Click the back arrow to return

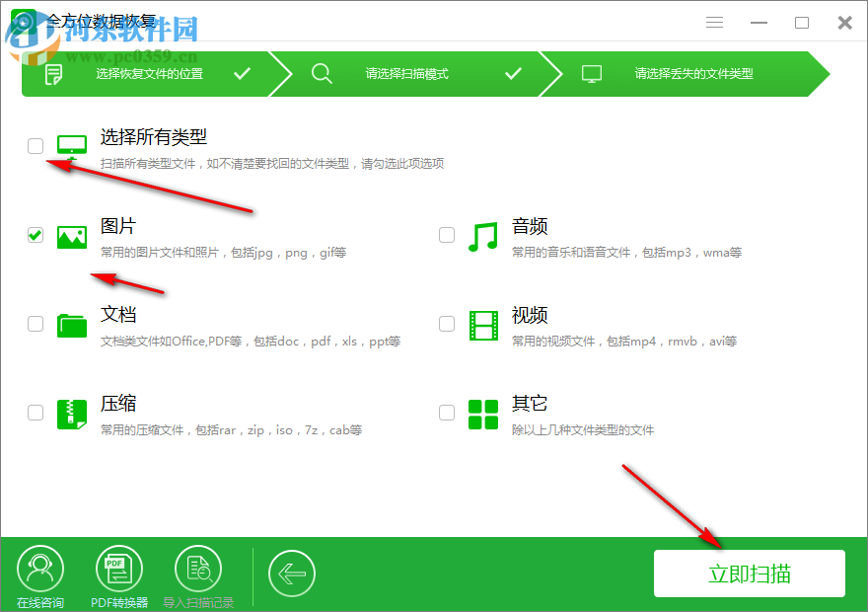pos(292,573)
